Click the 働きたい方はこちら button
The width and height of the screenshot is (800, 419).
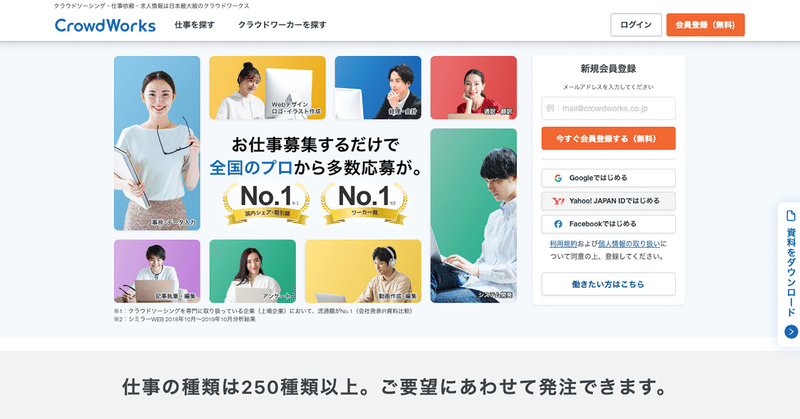click(608, 284)
